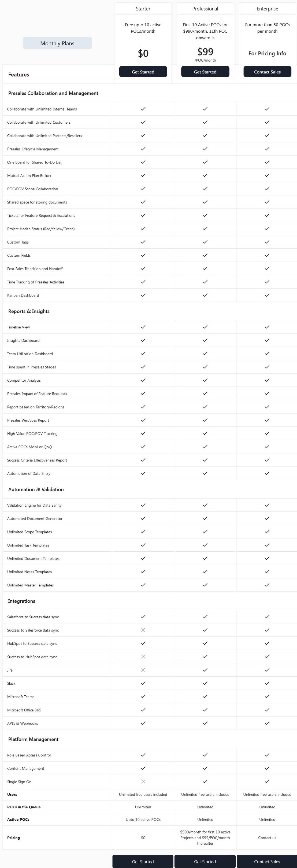Click Contact Sales for the Enterprise plan
This screenshot has width=297, height=868.
pos(267,71)
